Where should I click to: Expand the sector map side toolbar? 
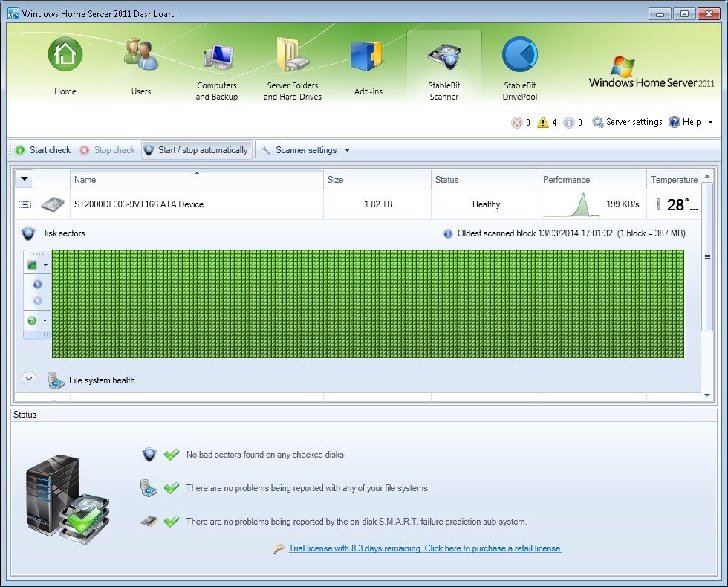click(x=45, y=334)
